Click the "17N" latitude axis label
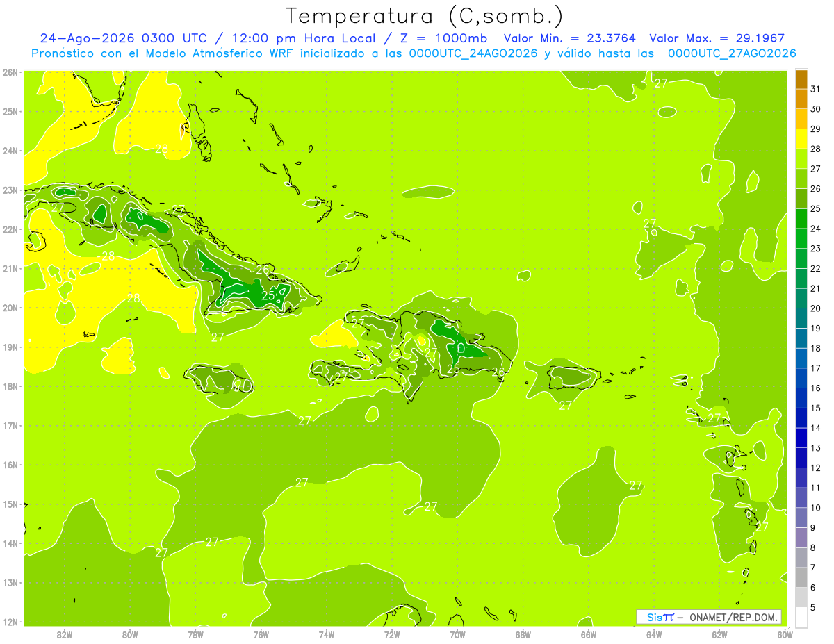Image resolution: width=834 pixels, height=644 pixels. [x=10, y=425]
